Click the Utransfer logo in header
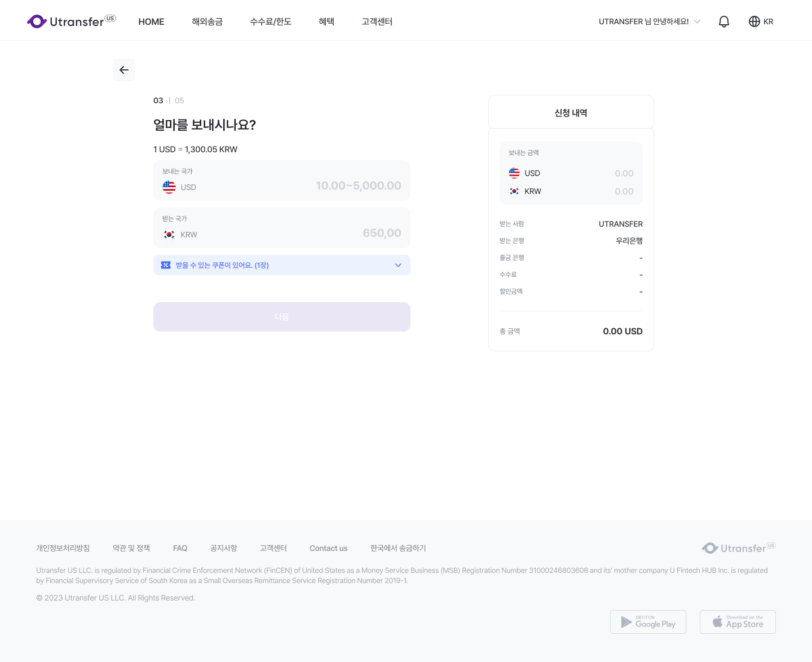Viewport: 812px width, 662px height. 71,21
